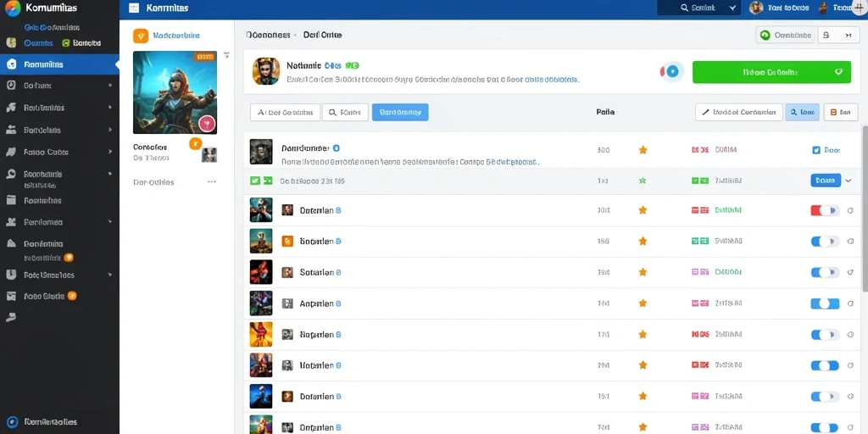Expand the Gofens sidebar item arrow
Image resolution: width=868 pixels, height=434 pixels.
(x=109, y=86)
